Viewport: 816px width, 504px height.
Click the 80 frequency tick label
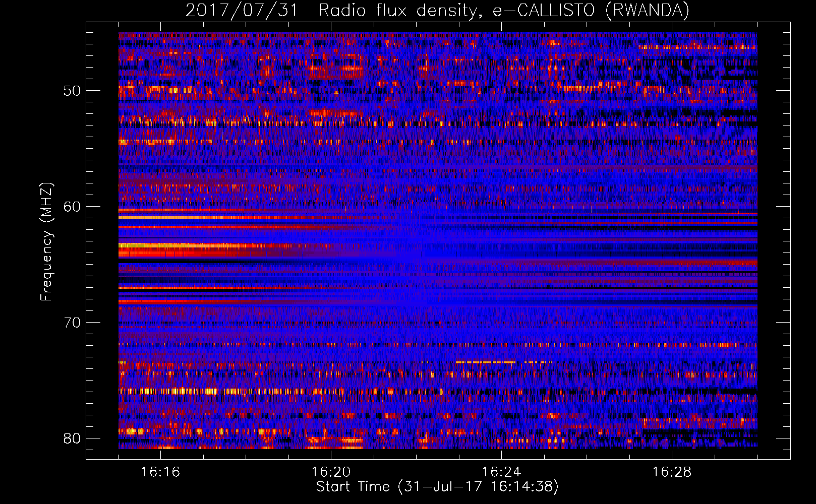tap(72, 438)
